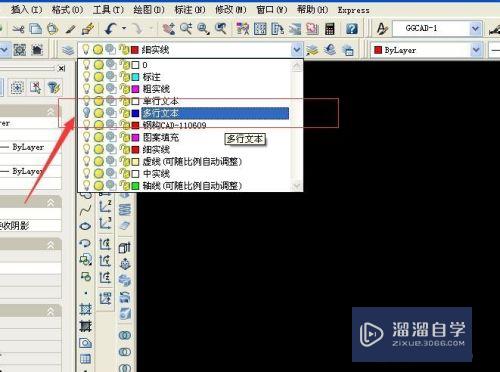Viewport: 500px width, 372px height.
Task: Open the GGCAD-1 text style dropdown
Action: pos(476,29)
